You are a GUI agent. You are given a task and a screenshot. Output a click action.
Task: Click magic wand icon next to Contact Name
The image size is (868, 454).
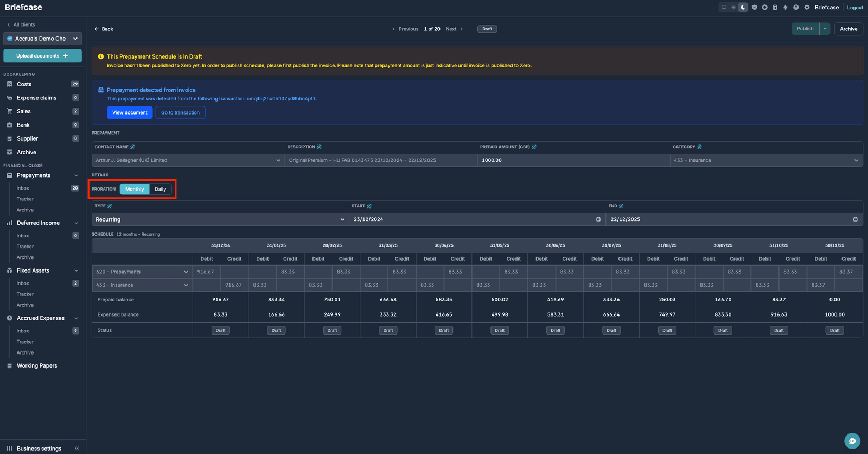(132, 147)
